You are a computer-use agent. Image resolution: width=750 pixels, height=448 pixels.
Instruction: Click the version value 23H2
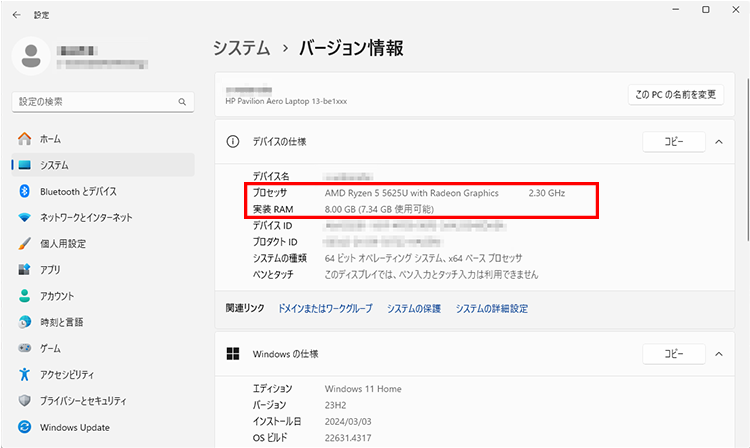335,405
